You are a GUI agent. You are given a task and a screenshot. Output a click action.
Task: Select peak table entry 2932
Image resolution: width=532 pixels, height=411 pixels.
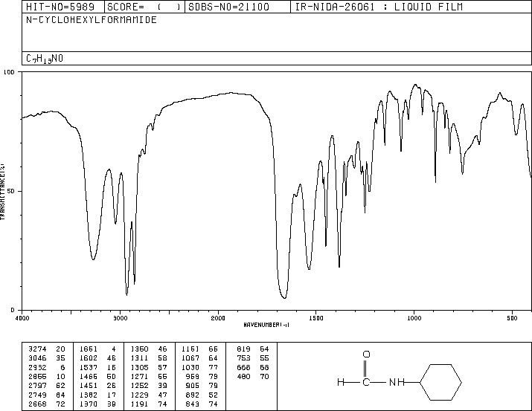pyautogui.click(x=37, y=367)
